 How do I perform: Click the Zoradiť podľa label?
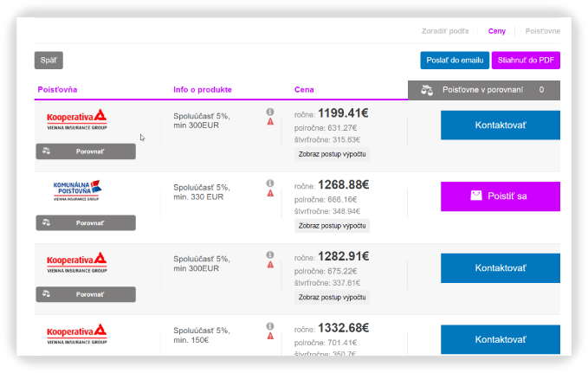tap(445, 31)
